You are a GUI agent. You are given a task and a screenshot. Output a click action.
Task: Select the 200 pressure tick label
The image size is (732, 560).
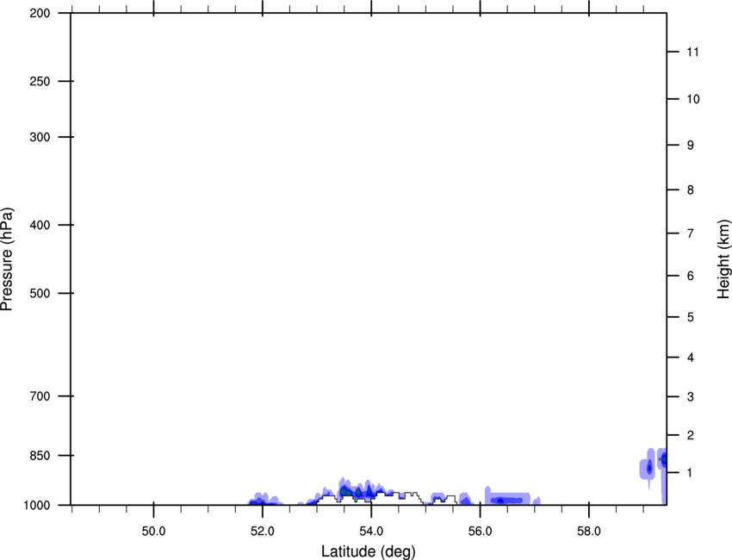coord(40,13)
